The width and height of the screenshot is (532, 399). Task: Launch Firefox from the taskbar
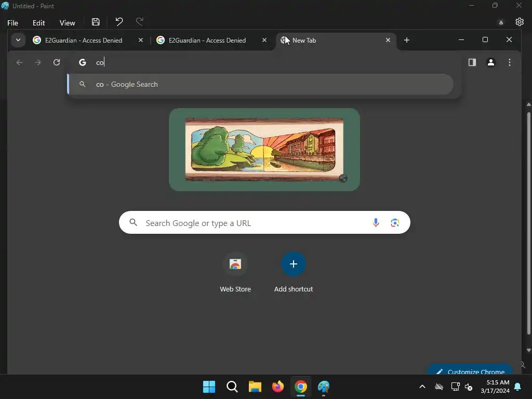(x=278, y=387)
